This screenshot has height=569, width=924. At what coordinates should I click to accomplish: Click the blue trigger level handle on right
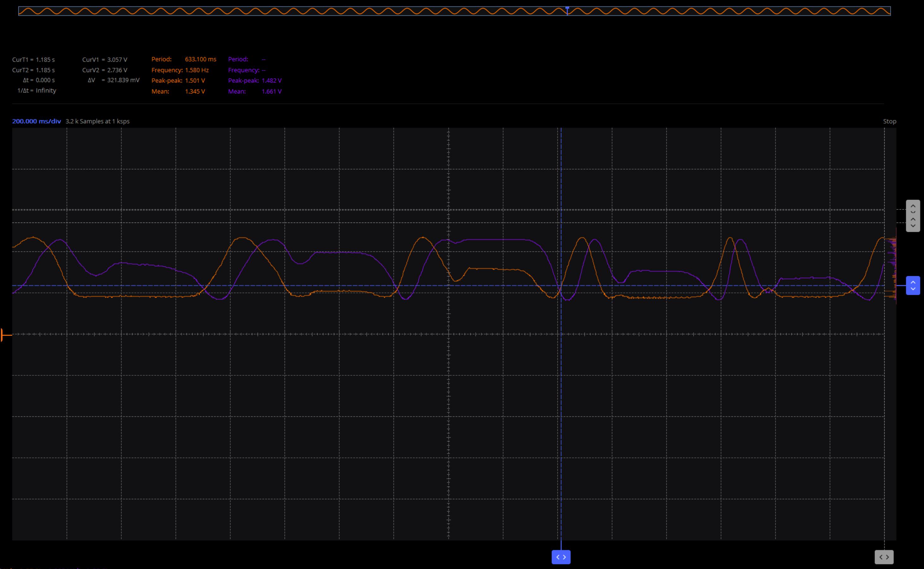pos(913,285)
